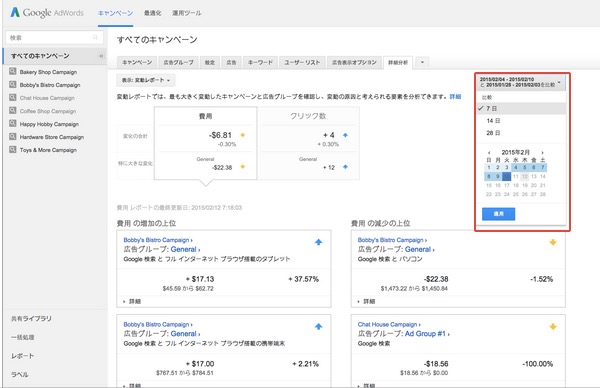Click the Google AdWords logo
This screenshot has height=388, width=600.
pyautogui.click(x=47, y=13)
